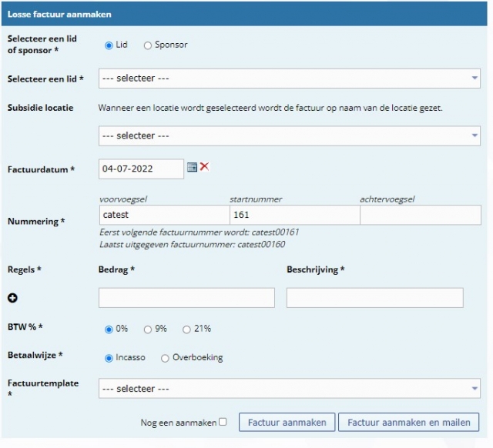
Task: Clear the invoice date with red X
Action: coord(205,167)
